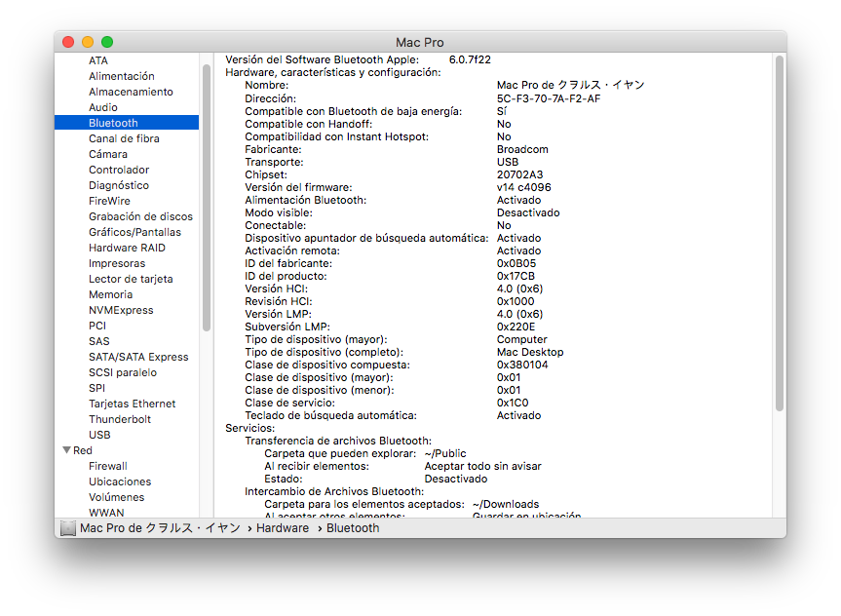Click the Clase de servicio value 0x1C0
The image size is (841, 616).
513,403
